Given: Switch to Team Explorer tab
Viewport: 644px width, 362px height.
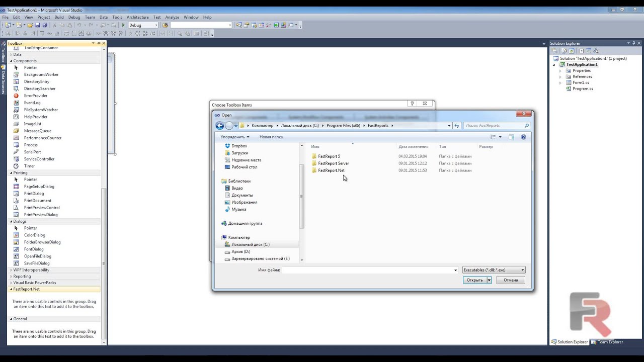Looking at the screenshot, I should point(607,342).
